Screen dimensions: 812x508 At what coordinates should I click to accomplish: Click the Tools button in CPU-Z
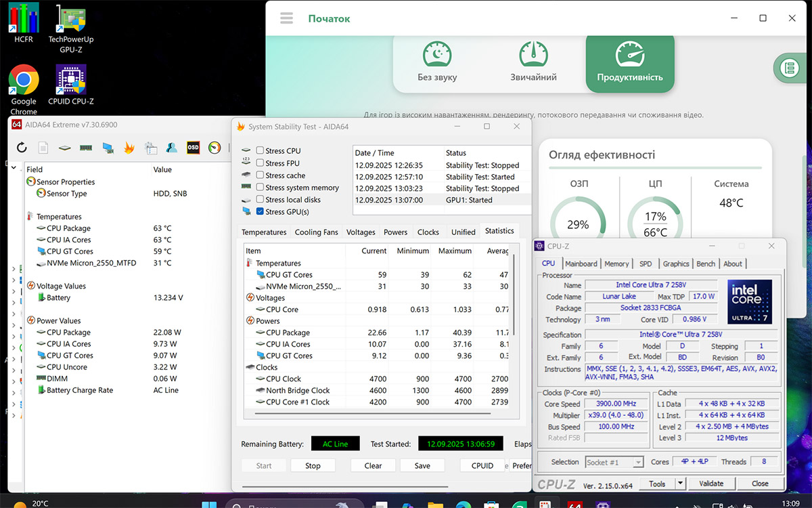tap(657, 484)
